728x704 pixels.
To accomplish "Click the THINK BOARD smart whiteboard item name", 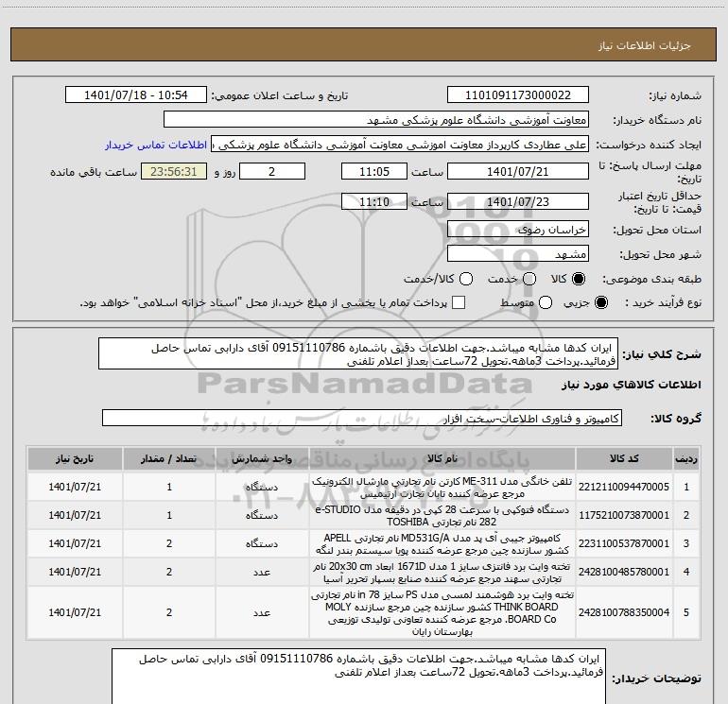I will tap(442, 613).
